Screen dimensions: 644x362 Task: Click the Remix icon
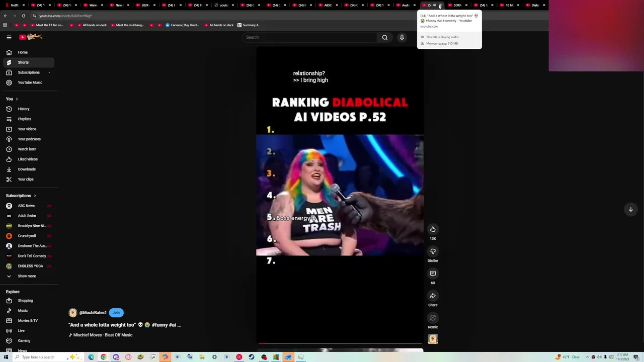pyautogui.click(x=433, y=318)
